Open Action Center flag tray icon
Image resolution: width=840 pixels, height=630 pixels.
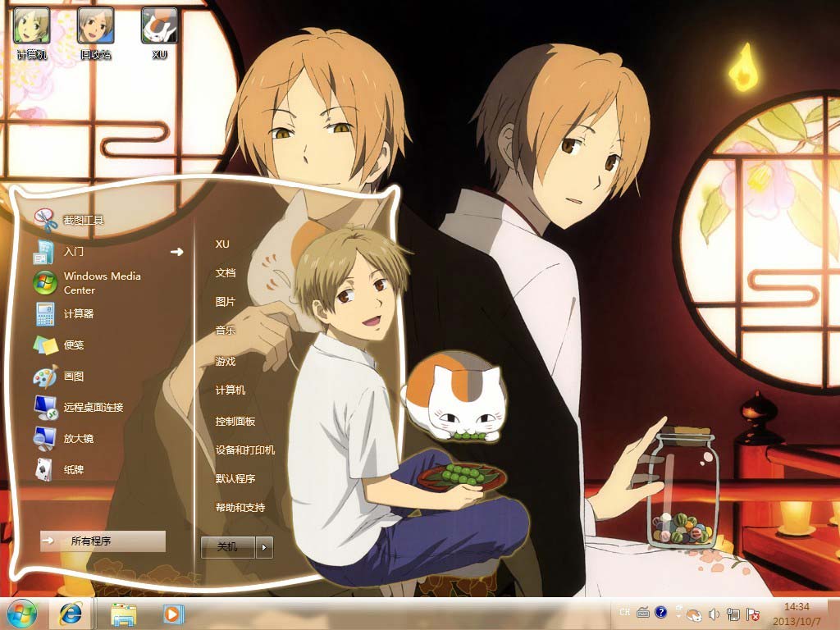(x=751, y=614)
